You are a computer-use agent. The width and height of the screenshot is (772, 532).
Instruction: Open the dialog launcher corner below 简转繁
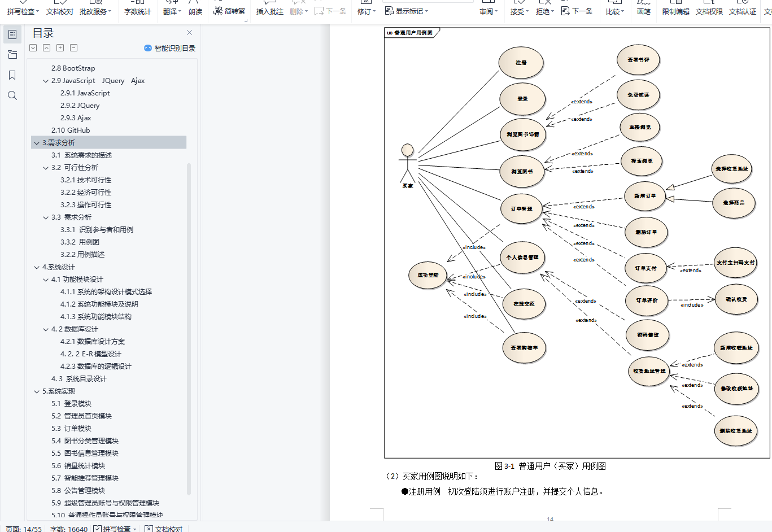(x=246, y=20)
